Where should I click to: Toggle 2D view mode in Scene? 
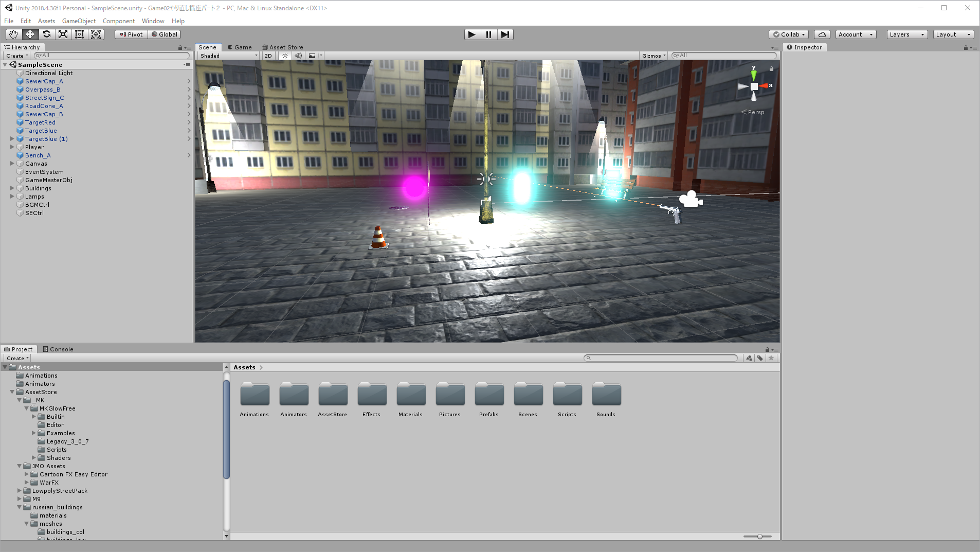(268, 56)
